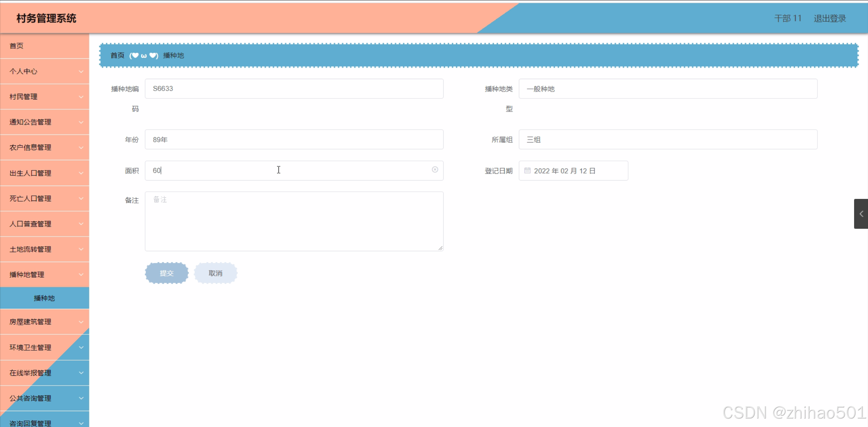The width and height of the screenshot is (868, 427).
Task: Click 退出登录 to log out
Action: 829,18
